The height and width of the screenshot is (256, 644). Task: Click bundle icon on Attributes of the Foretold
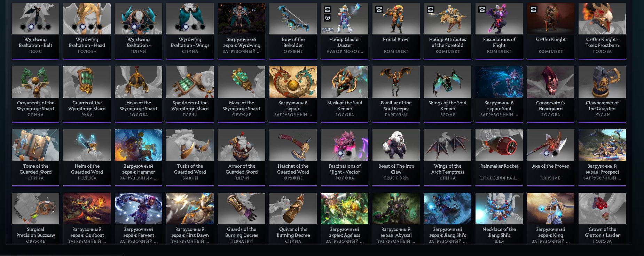[x=431, y=10]
